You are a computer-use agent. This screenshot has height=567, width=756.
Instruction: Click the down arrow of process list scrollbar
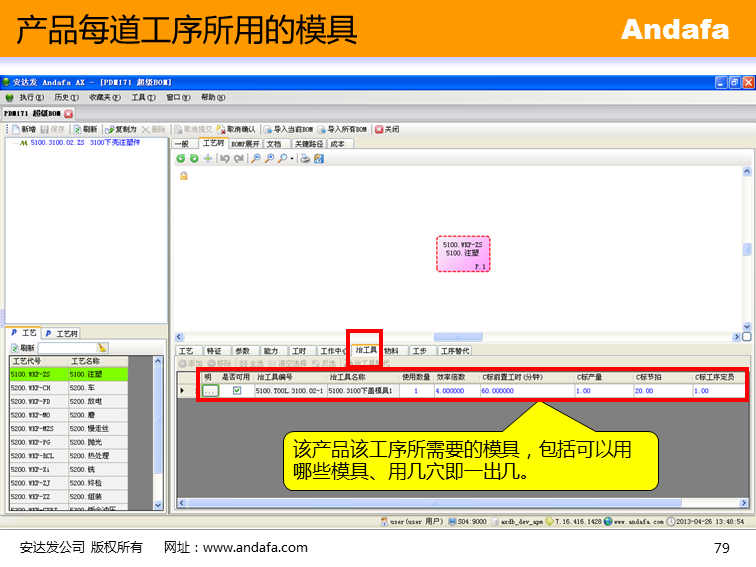[158, 507]
